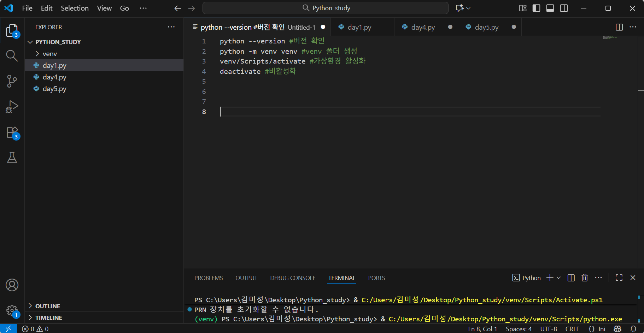Open the Explorer view in activity bar
644x333 pixels.
point(12,31)
